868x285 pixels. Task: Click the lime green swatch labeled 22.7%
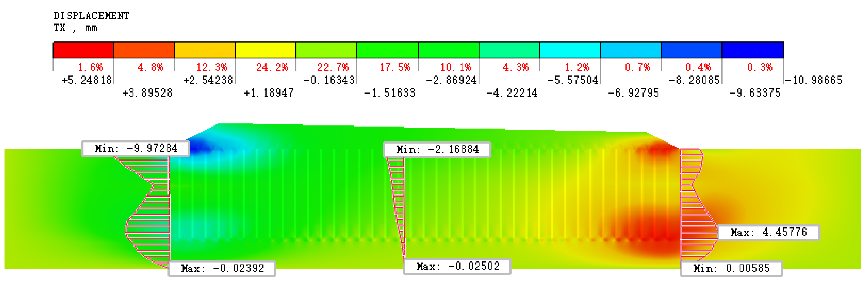tap(326, 50)
